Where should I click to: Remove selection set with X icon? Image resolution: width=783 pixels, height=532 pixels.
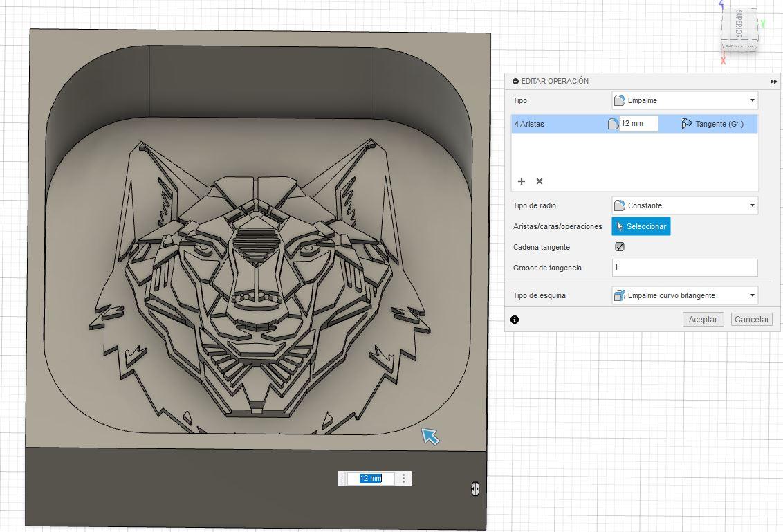540,181
